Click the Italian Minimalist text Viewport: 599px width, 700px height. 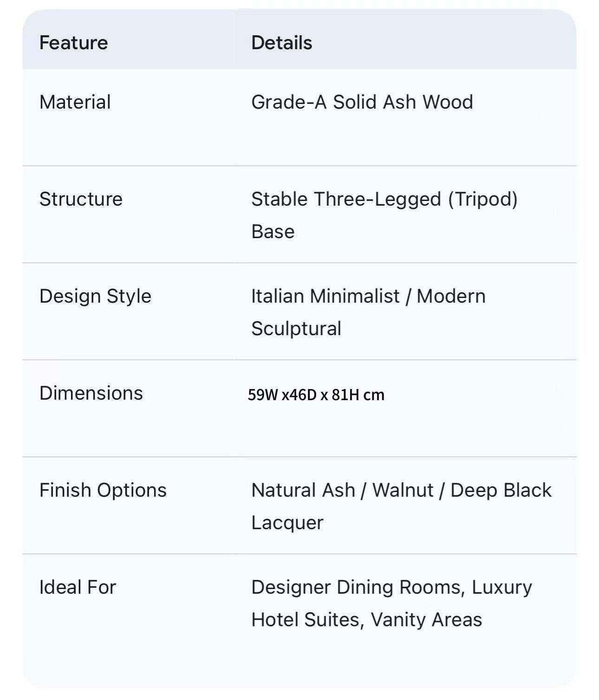click(x=325, y=296)
